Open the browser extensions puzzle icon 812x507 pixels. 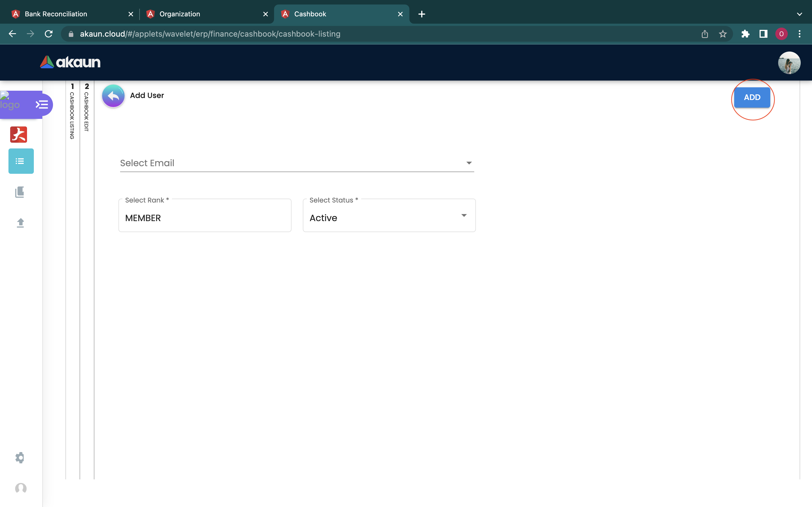pyautogui.click(x=745, y=34)
